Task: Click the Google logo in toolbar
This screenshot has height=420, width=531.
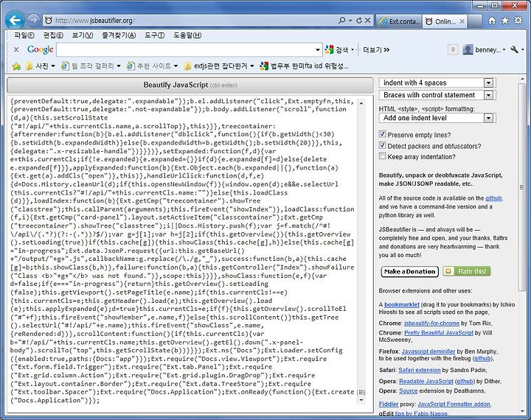Action: coord(41,50)
